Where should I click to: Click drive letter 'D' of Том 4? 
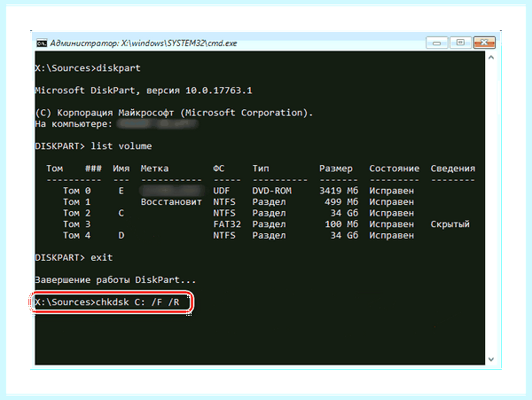[x=121, y=236]
